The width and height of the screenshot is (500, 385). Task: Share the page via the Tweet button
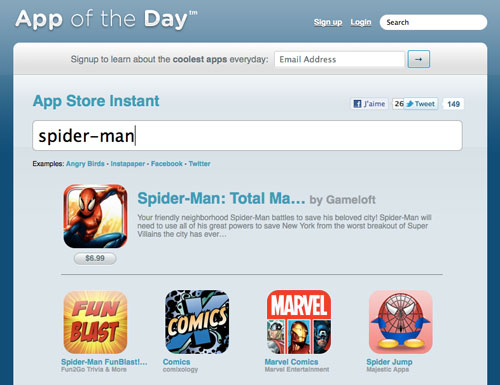(x=421, y=104)
